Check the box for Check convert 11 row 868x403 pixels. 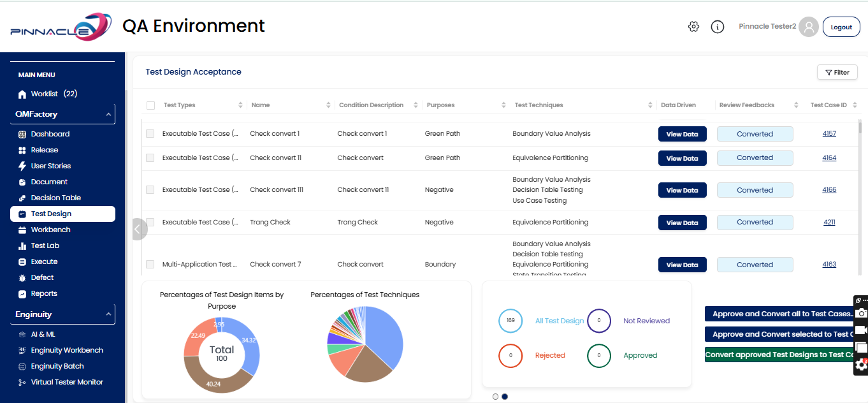150,158
